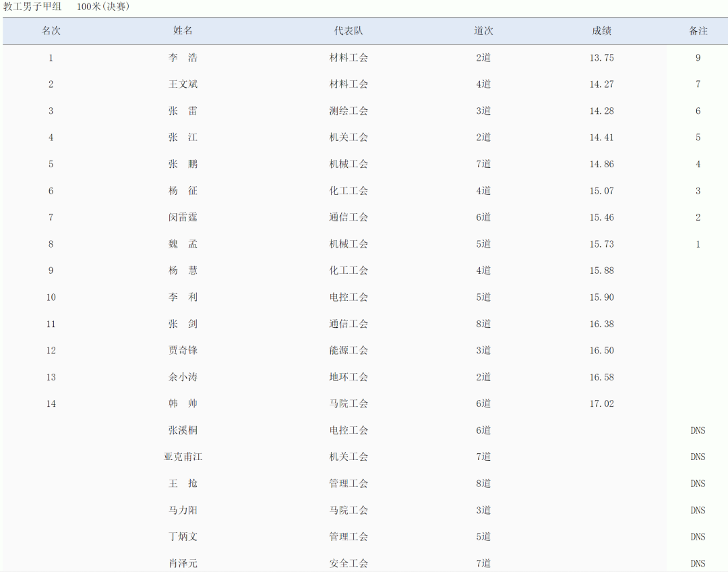Viewport: 728px width, 572px height.
Task: Select the 能源工会 team cell
Action: pyautogui.click(x=348, y=351)
